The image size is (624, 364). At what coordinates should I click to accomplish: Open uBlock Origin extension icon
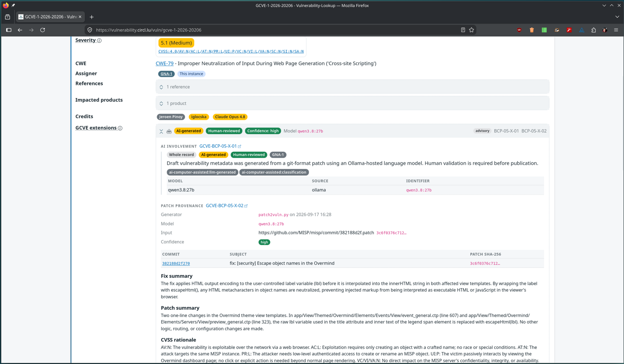tap(519, 30)
